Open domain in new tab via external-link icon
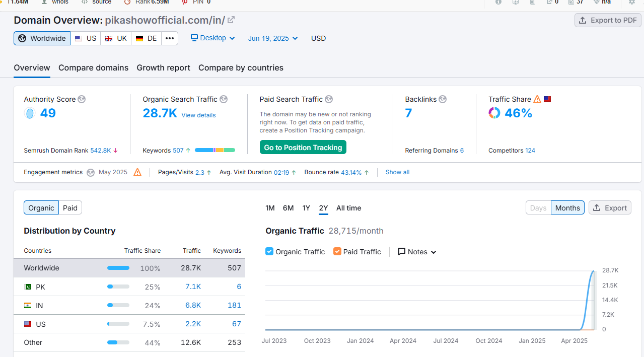This screenshot has height=357, width=644. [231, 20]
